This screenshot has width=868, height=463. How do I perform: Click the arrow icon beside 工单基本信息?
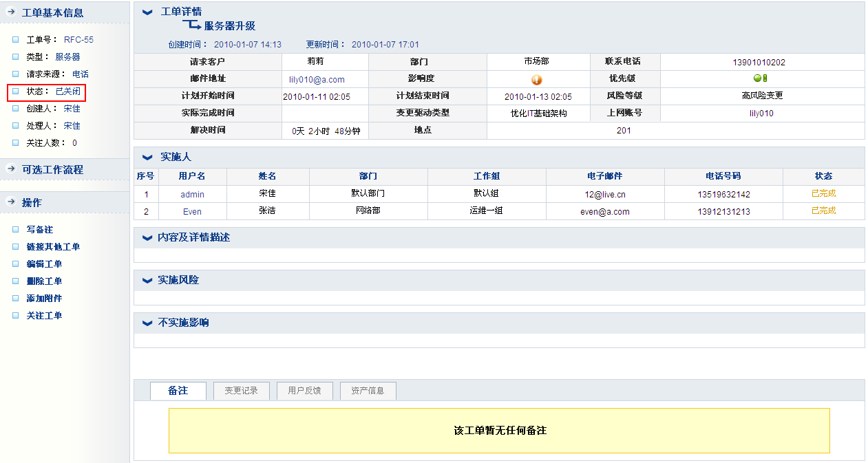click(10, 12)
